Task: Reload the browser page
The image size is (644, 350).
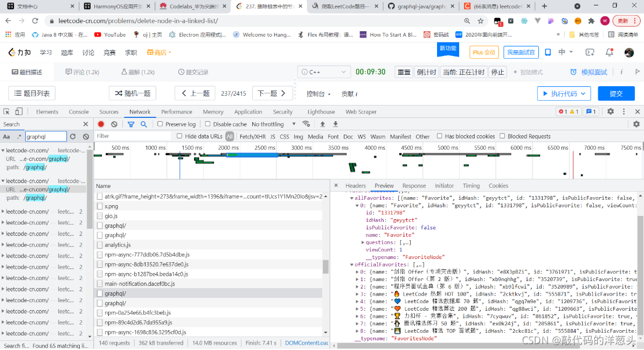Action: click(x=36, y=20)
